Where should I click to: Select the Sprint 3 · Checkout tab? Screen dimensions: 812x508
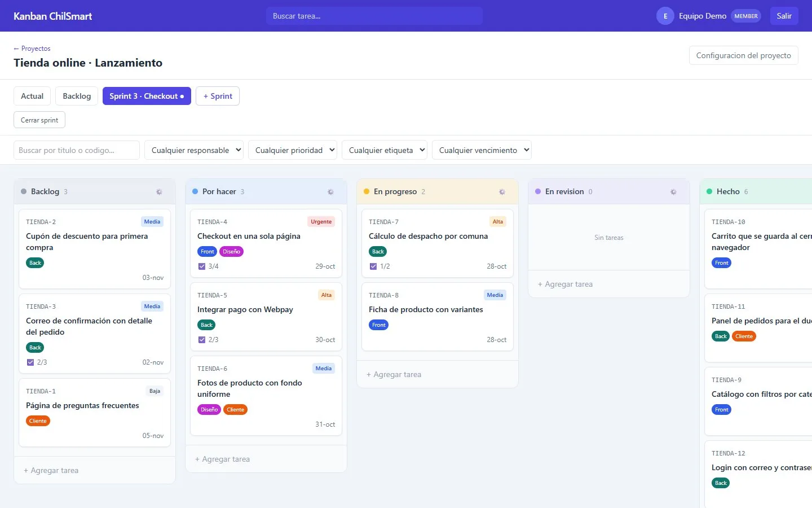point(147,96)
